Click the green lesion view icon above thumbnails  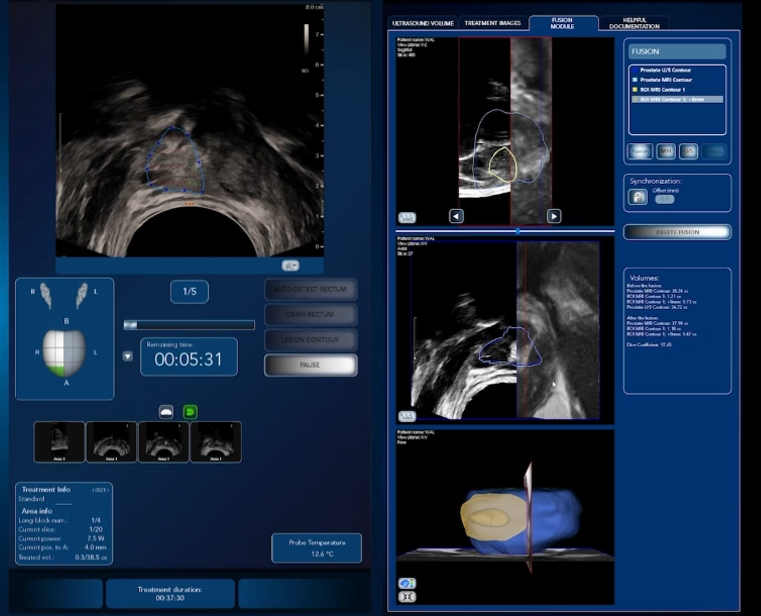click(190, 411)
